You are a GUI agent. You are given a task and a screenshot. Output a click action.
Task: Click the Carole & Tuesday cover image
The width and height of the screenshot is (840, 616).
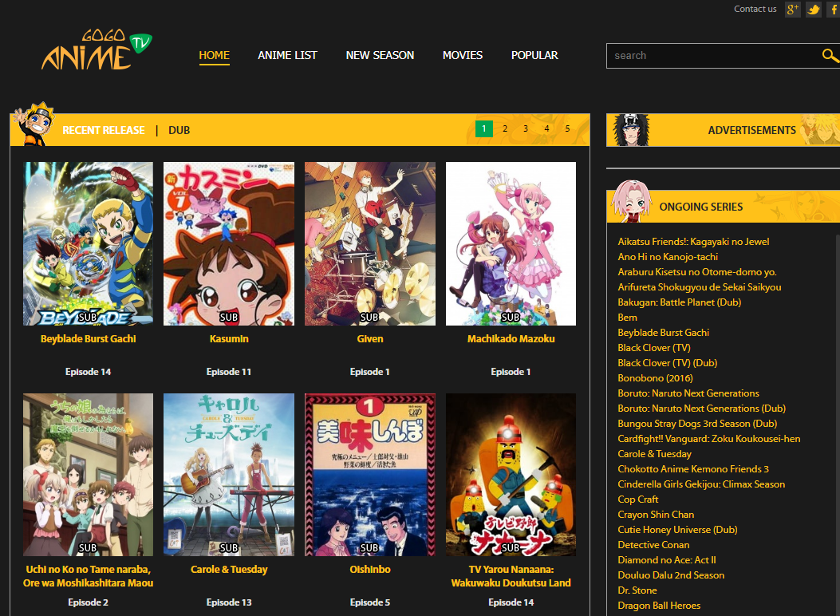click(229, 475)
